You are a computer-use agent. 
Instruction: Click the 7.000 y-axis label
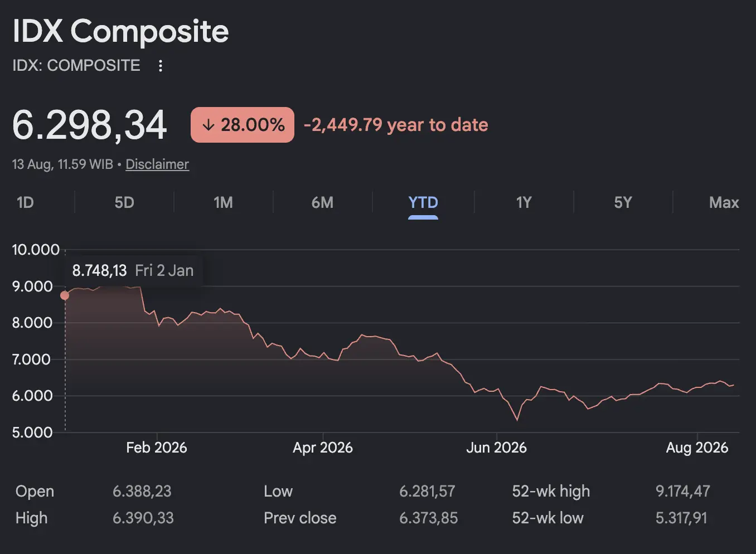pos(31,359)
